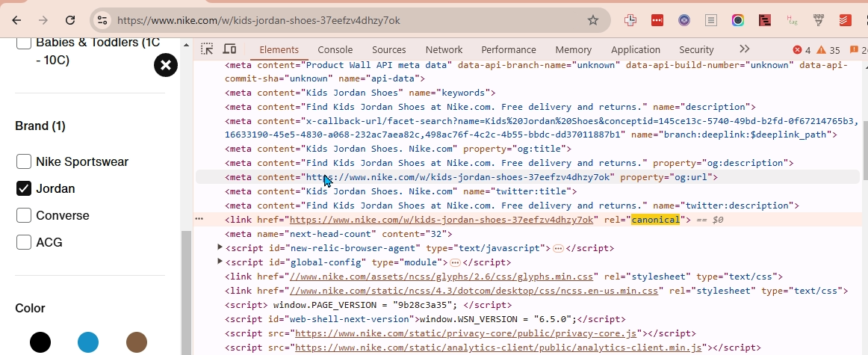
Task: Open the funnel-shaped extension icon
Action: [x=819, y=20]
